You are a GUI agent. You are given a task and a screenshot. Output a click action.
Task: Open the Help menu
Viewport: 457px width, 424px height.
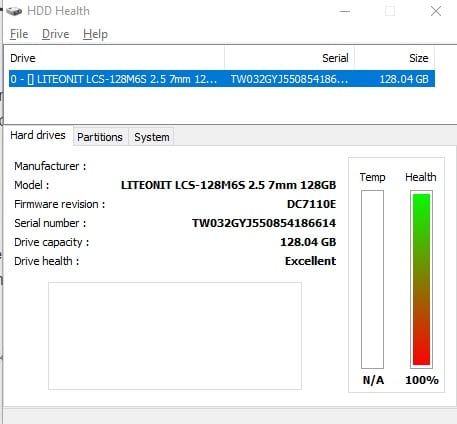click(x=95, y=34)
